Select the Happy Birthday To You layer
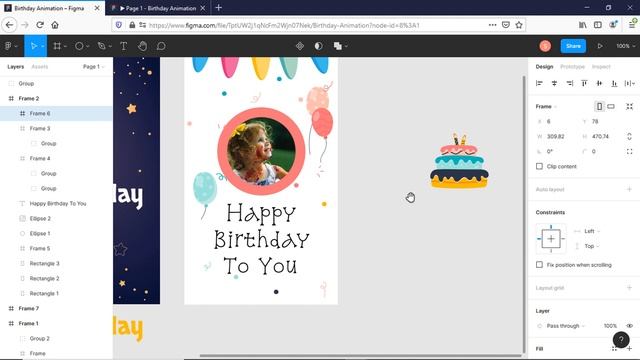 [56, 203]
